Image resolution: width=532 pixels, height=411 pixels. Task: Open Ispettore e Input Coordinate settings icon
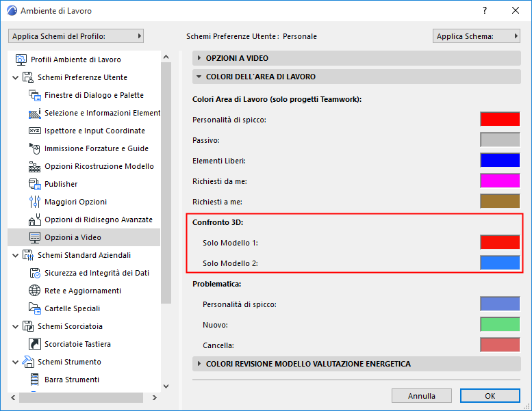[35, 131]
